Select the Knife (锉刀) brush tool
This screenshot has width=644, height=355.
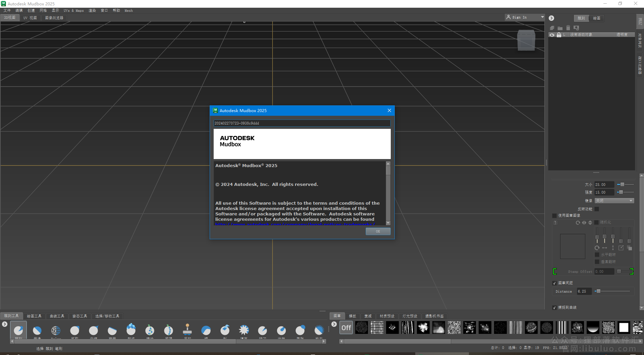coord(263,331)
